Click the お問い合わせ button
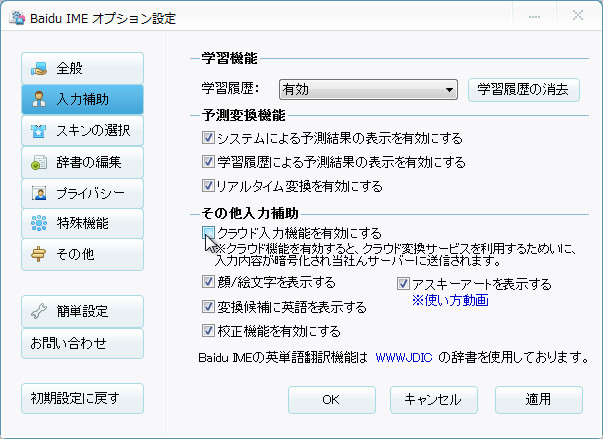This screenshot has height=439, width=603. 82,343
